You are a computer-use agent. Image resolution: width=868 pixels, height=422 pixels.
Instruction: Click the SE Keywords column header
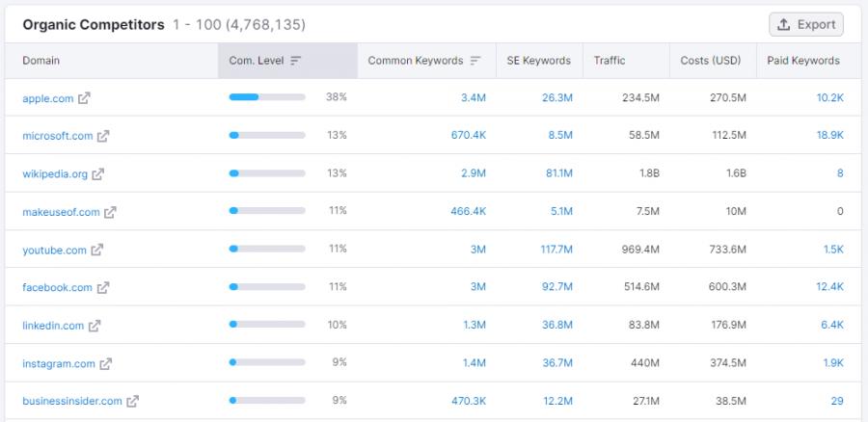coord(538,61)
